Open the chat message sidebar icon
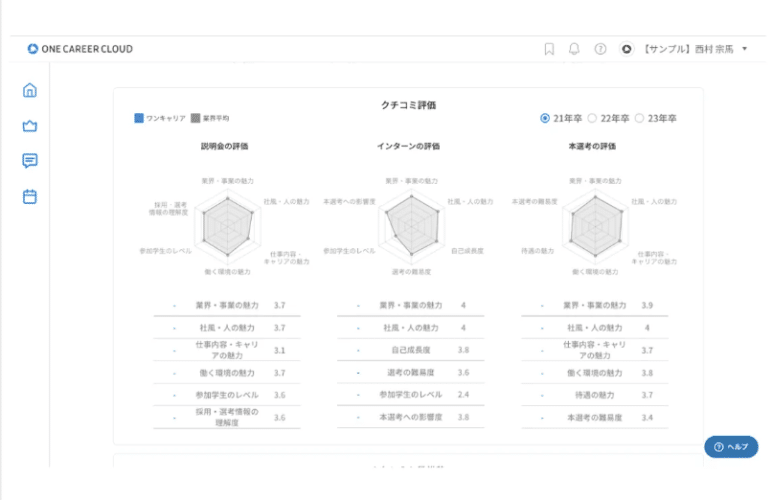This screenshot has height=500, width=772. [x=30, y=161]
